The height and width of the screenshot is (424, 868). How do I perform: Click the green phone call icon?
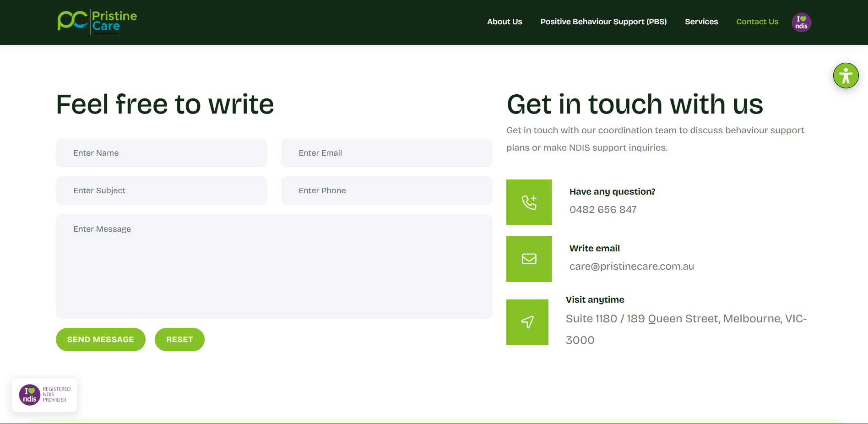(529, 202)
